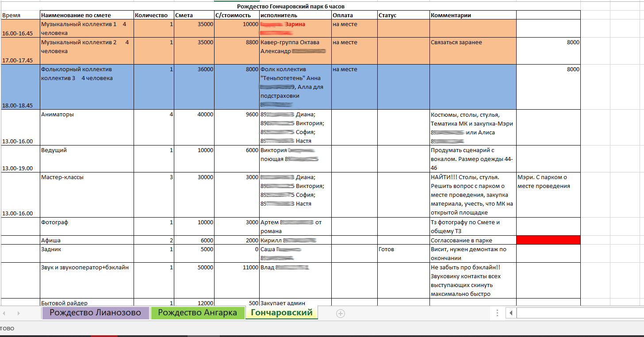Click the Готов status cell for Задник
644x337 pixels.
point(403,253)
